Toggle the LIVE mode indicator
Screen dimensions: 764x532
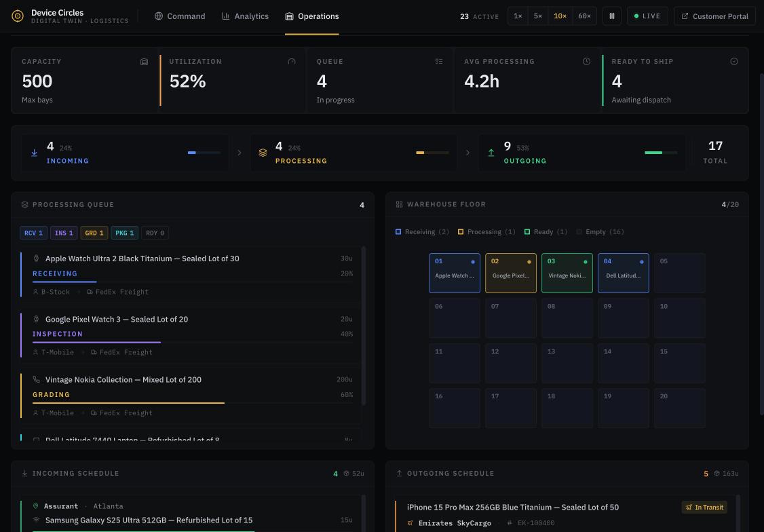647,16
